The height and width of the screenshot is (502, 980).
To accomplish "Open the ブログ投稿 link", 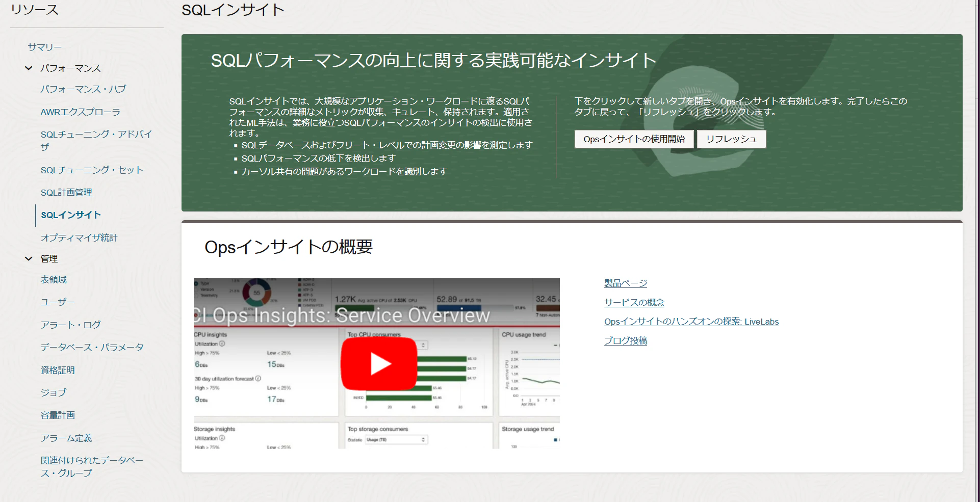I will pyautogui.click(x=626, y=341).
